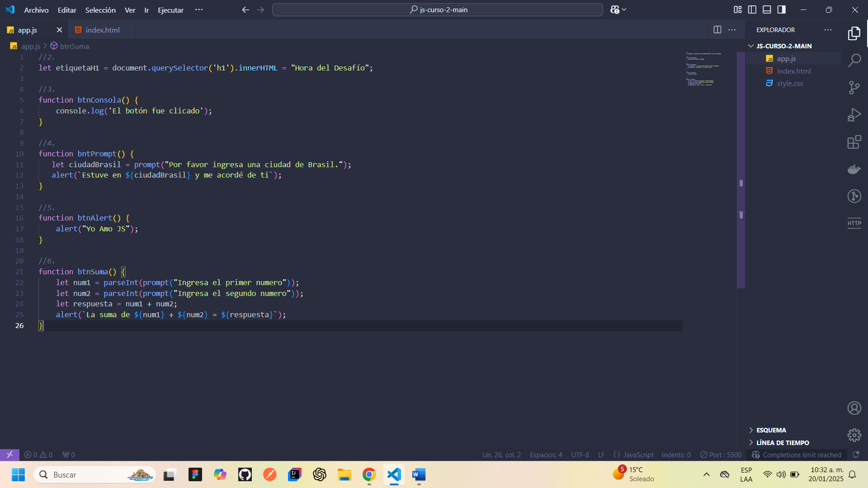Screen dimensions: 868x488
Task: Click app.js breadcrumb item
Action: point(26,46)
